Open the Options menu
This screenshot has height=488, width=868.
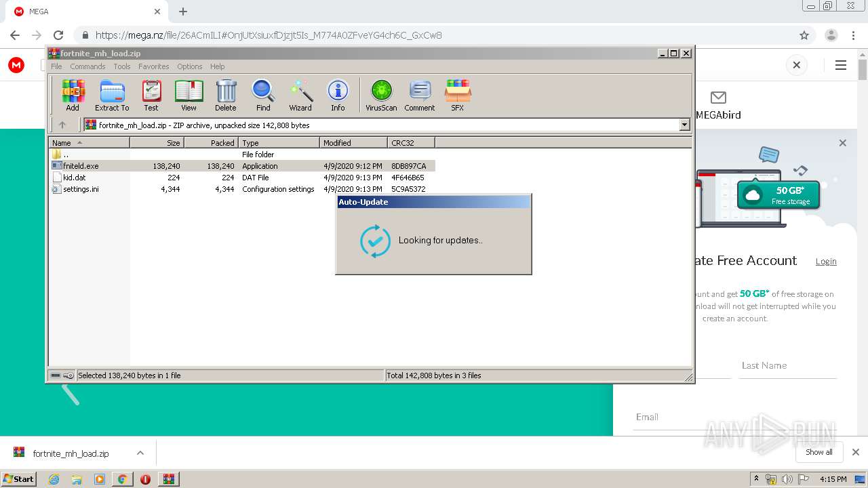pyautogui.click(x=190, y=66)
